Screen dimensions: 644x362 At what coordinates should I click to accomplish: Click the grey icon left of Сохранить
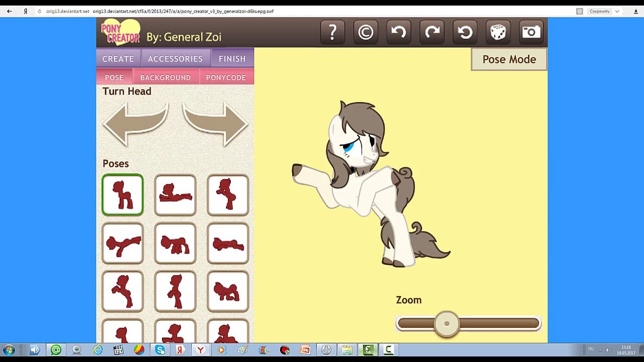(x=580, y=11)
